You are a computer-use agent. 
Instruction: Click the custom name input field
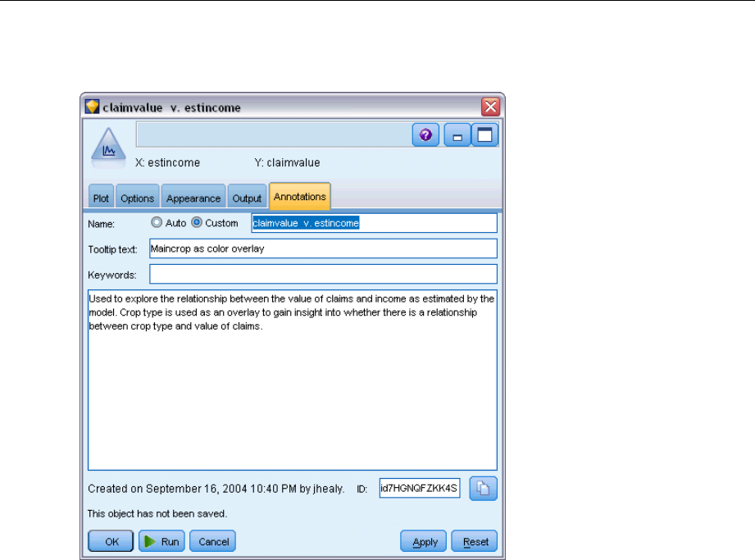pyautogui.click(x=374, y=223)
